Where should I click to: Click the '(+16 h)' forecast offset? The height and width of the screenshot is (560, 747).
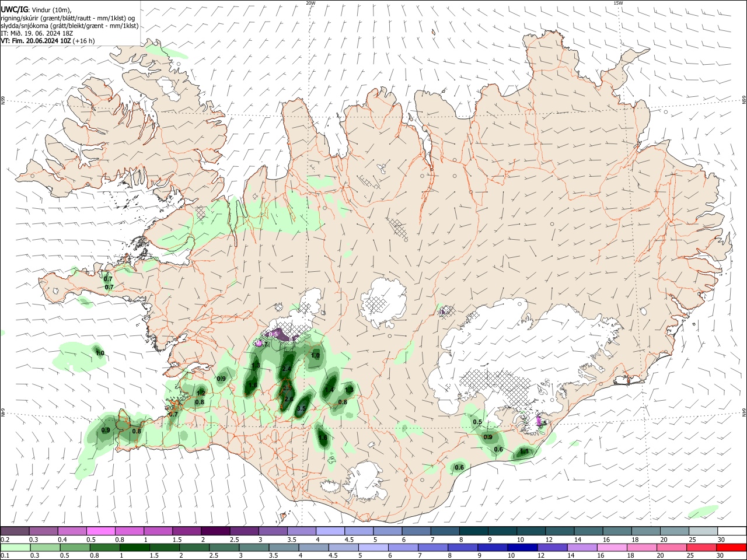84,41
